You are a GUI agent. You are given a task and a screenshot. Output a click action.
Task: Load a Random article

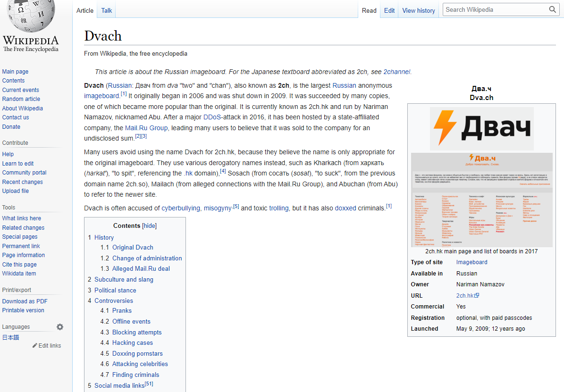coord(21,99)
